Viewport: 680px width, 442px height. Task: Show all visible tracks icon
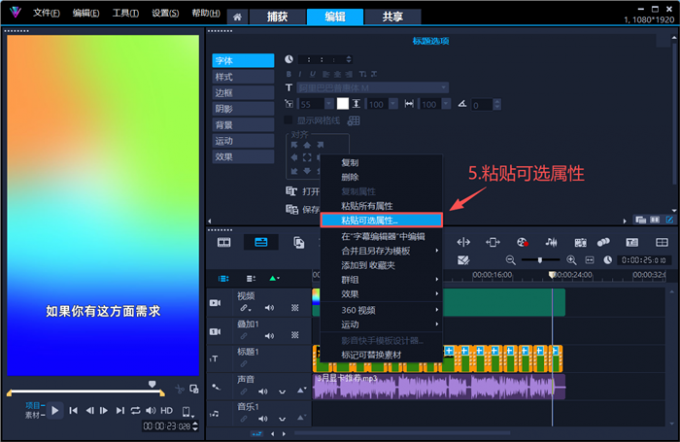223,278
